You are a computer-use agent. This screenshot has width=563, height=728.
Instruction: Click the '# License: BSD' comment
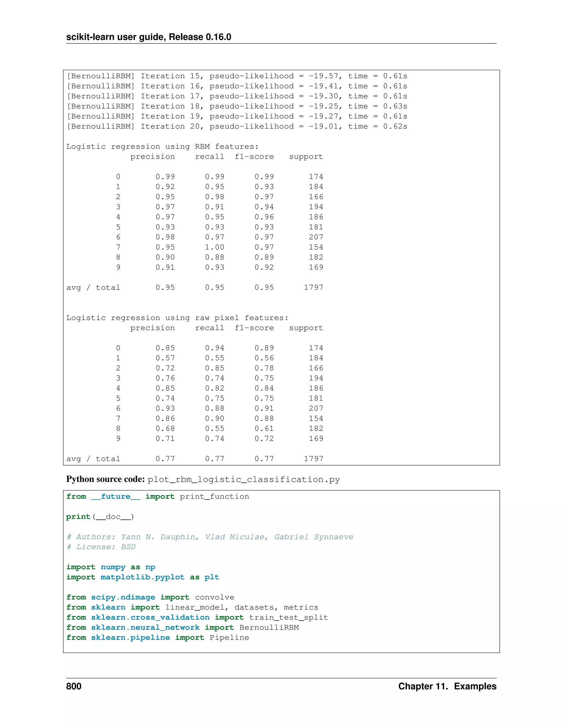coord(101,547)
